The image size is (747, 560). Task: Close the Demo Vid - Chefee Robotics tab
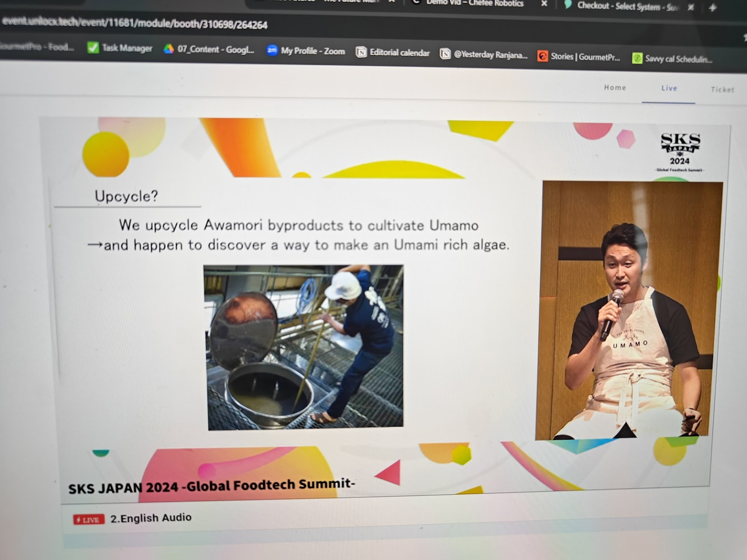(544, 4)
